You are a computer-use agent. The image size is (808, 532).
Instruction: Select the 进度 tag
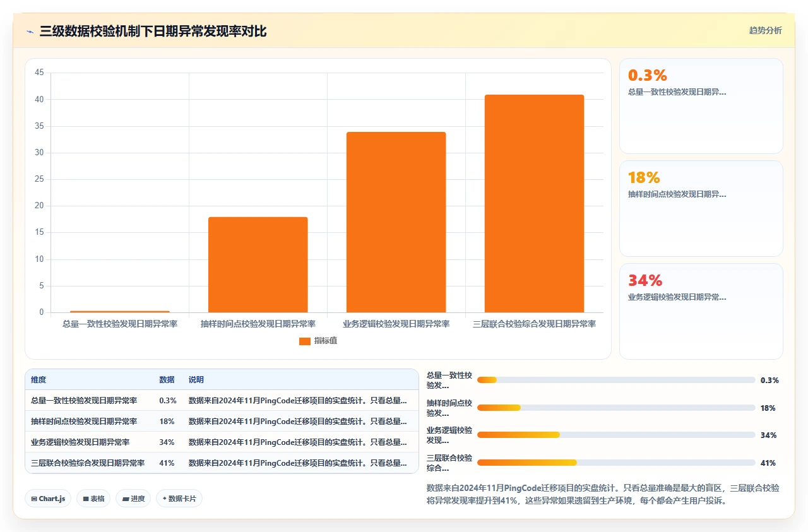[x=133, y=499]
